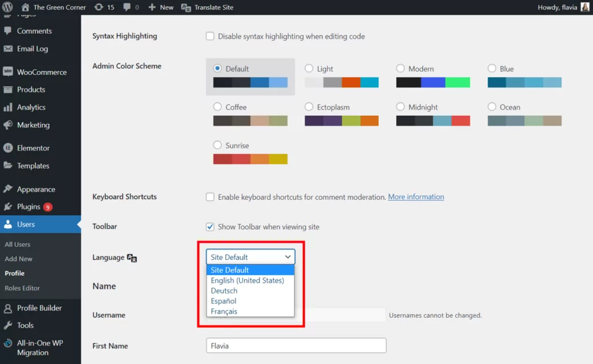The width and height of the screenshot is (593, 364).
Task: Click the Analytics bar chart icon
Action: pyautogui.click(x=8, y=107)
